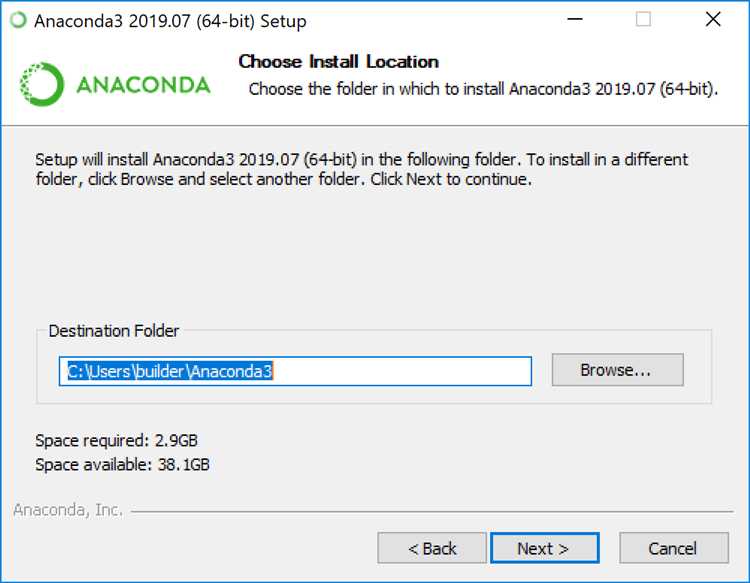The width and height of the screenshot is (750, 583).
Task: Click the "Space required: 2.9GB" text
Action: point(123,441)
